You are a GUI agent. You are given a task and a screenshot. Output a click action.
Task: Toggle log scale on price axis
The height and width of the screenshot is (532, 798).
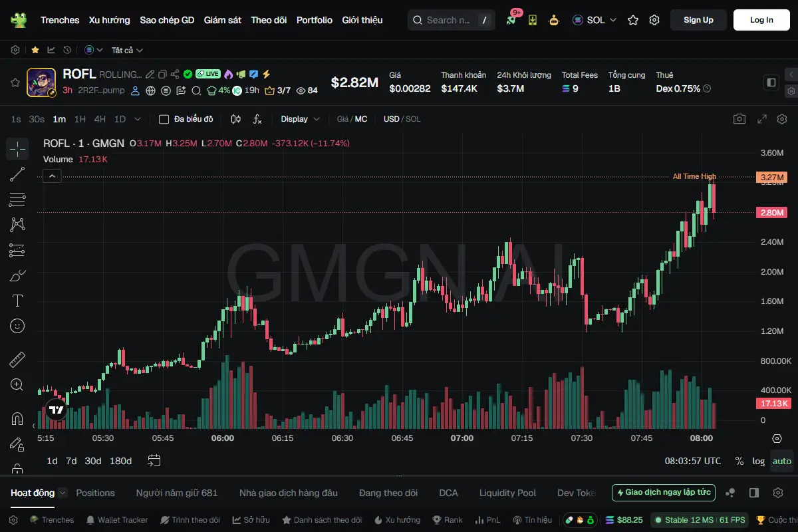[x=758, y=461]
